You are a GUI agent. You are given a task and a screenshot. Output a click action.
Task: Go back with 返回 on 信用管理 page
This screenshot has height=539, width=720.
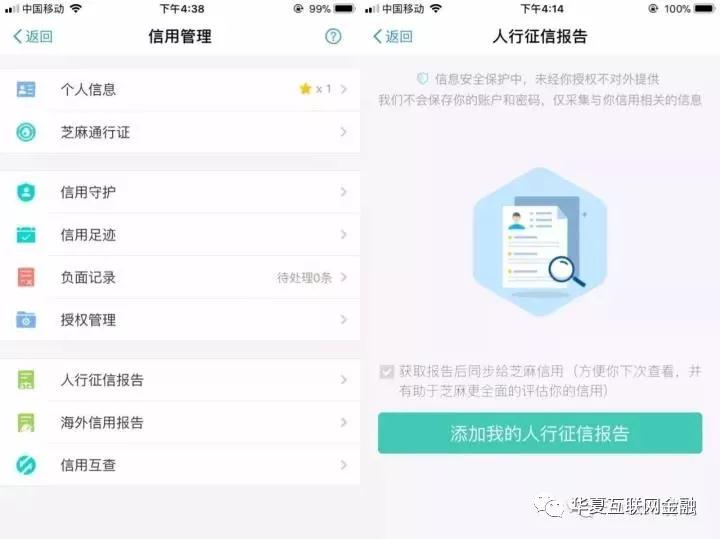(x=33, y=36)
